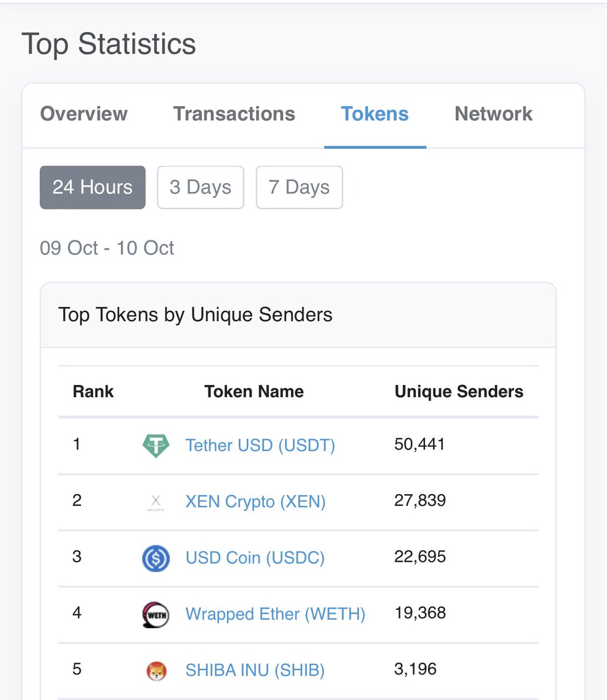The height and width of the screenshot is (700, 607).
Task: Click the Wrapped Ether WETH logo icon
Action: (156, 614)
